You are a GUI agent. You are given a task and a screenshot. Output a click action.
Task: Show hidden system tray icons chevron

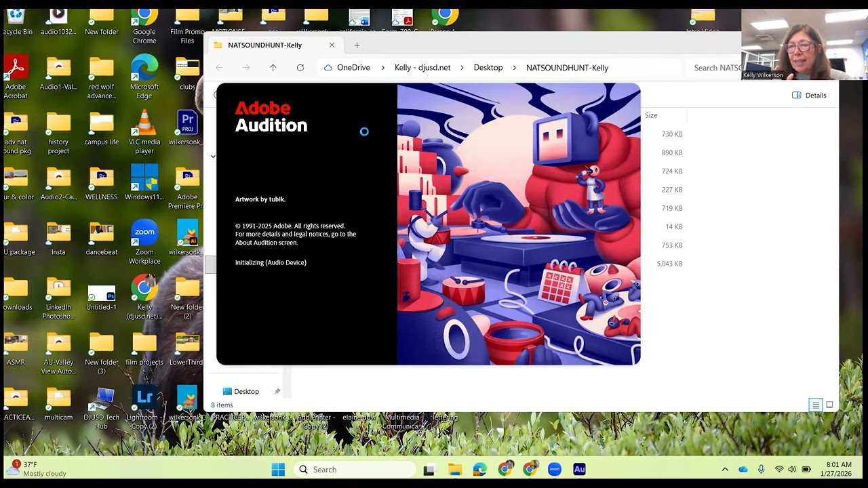click(x=725, y=469)
